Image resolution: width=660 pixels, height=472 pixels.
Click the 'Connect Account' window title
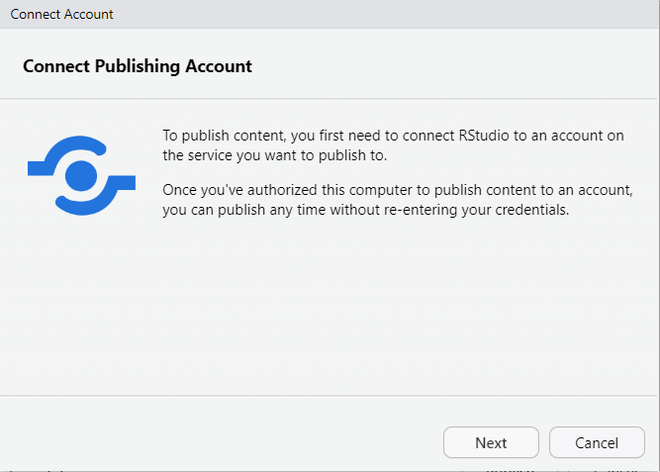[62, 14]
